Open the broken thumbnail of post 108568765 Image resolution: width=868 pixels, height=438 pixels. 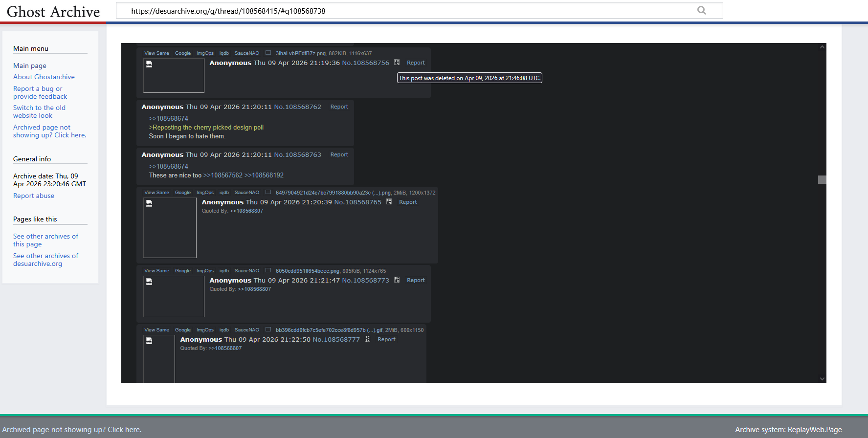point(170,227)
